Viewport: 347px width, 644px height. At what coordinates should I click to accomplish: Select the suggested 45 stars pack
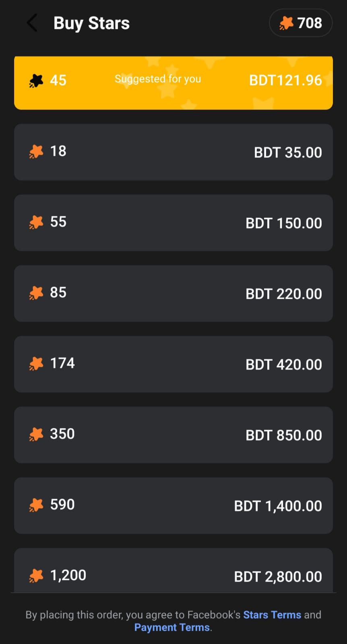coord(173,83)
